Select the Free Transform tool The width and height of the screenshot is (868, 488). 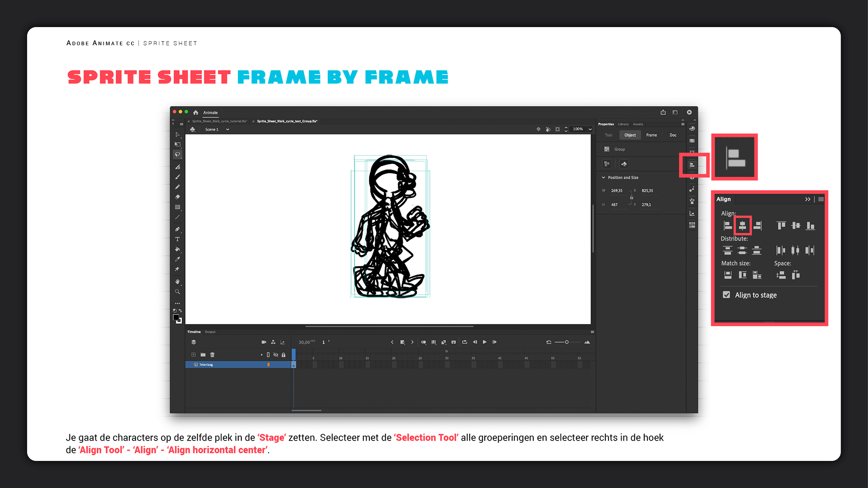tap(177, 145)
